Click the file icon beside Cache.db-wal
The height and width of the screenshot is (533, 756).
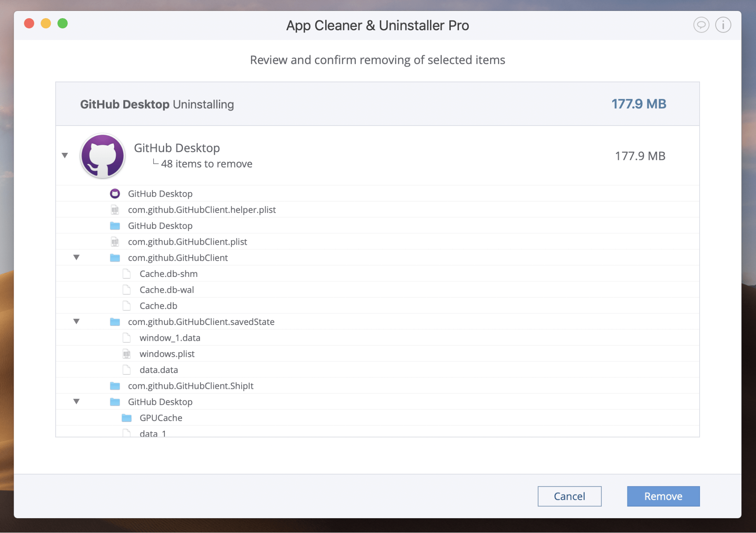[x=127, y=290]
